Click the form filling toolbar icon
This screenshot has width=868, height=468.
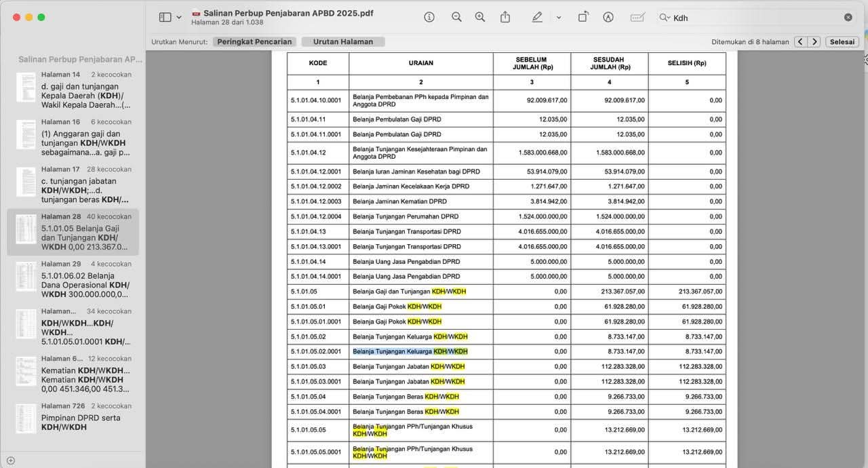click(x=637, y=17)
